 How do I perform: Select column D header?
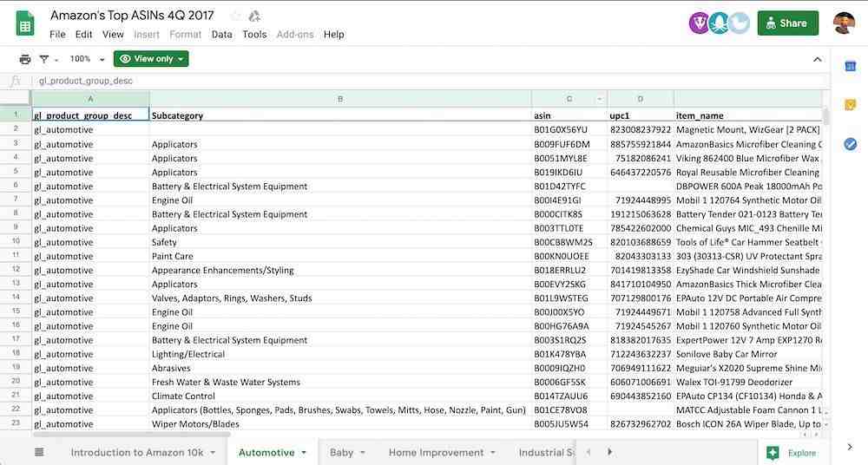(640, 99)
